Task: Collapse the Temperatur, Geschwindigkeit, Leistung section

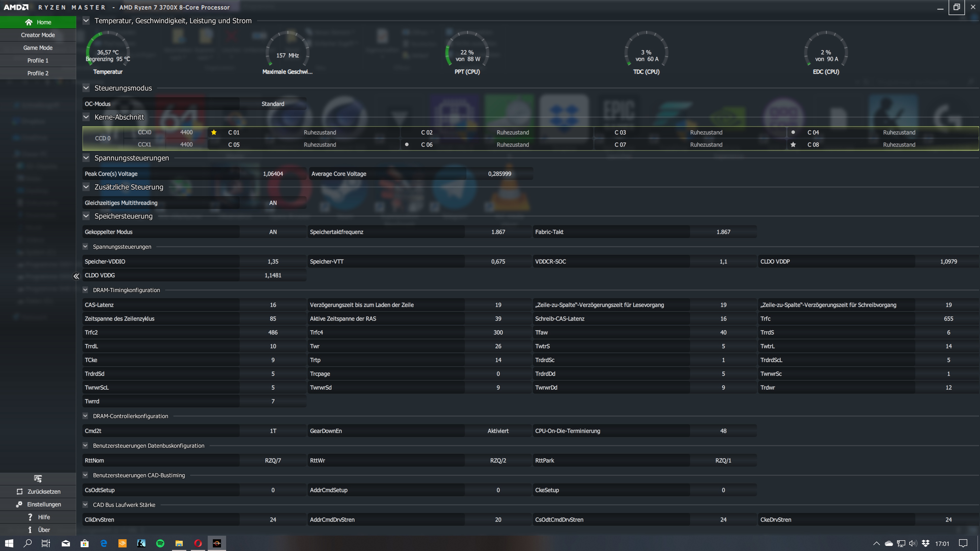Action: [x=86, y=20]
